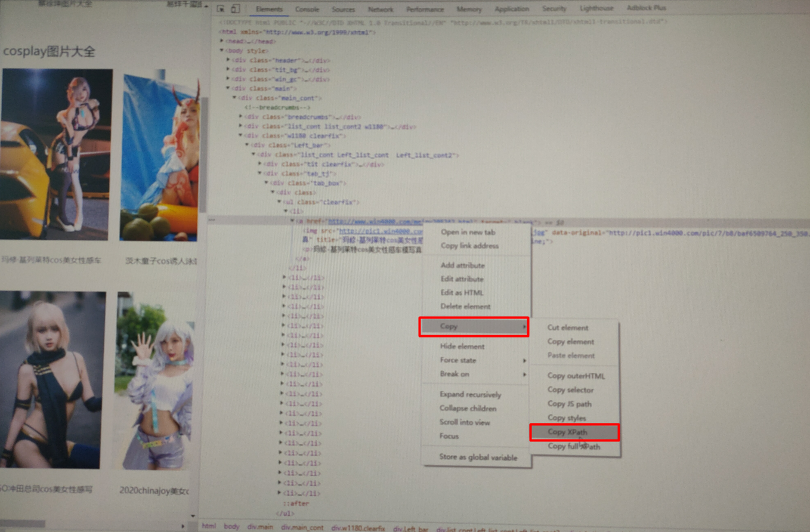Collapse the div class tab_tj node

[259, 174]
